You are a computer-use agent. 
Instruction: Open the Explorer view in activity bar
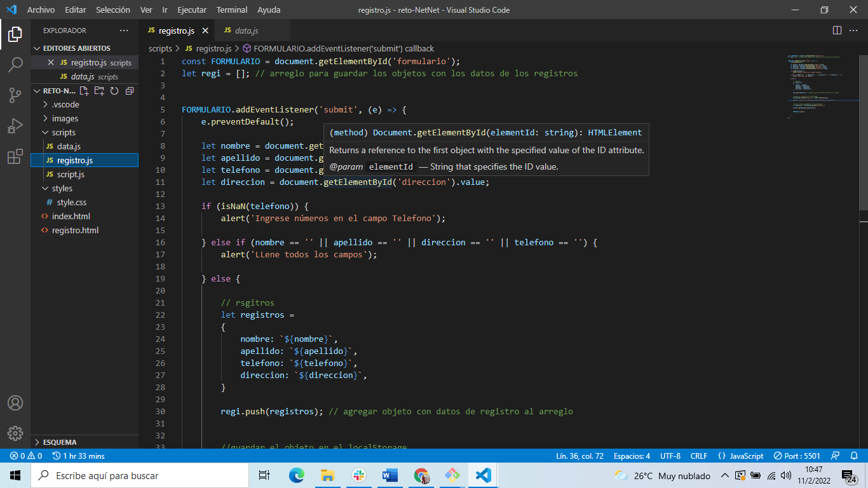pos(15,34)
